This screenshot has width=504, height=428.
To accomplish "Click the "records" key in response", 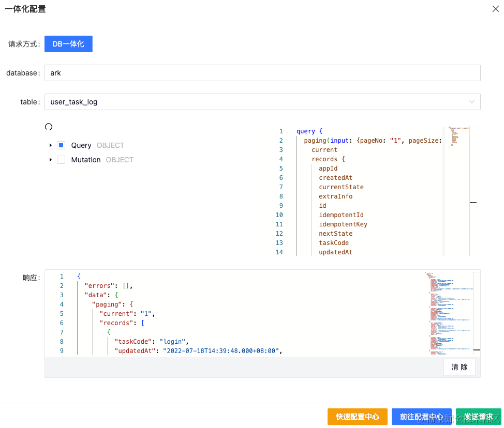I will tap(116, 323).
